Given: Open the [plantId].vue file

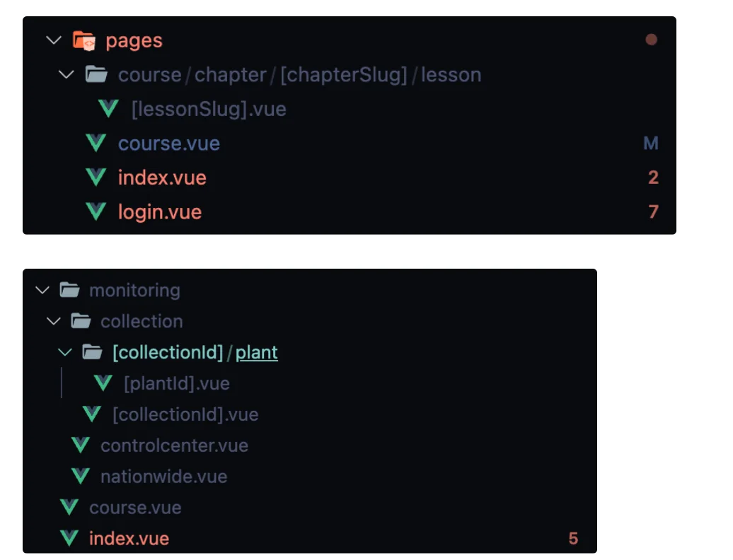Looking at the screenshot, I should 176,383.
